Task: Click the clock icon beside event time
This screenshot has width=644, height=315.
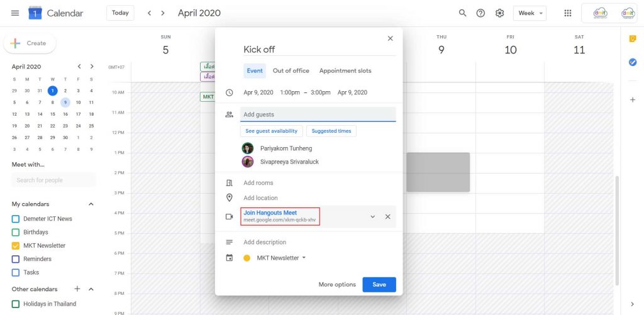Action: (x=229, y=93)
